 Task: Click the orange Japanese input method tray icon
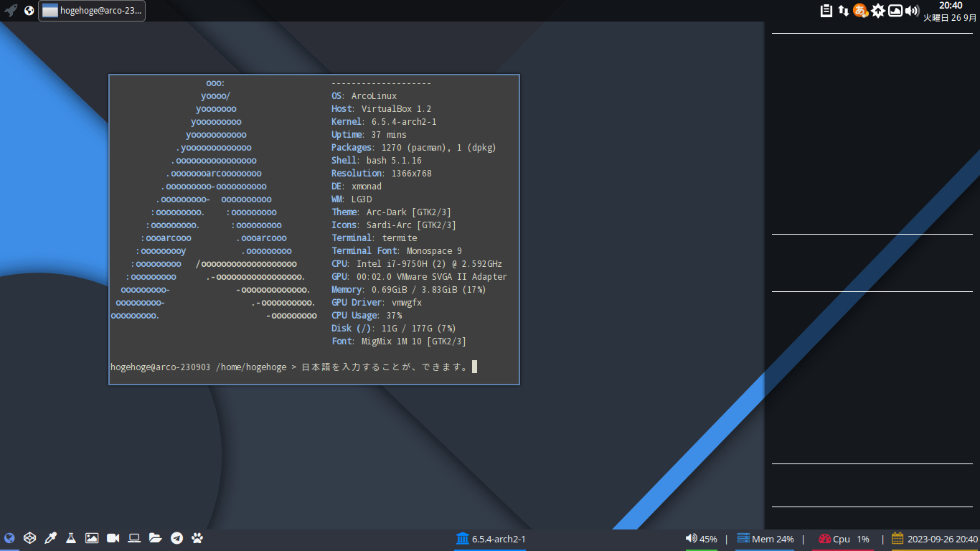coord(860,11)
